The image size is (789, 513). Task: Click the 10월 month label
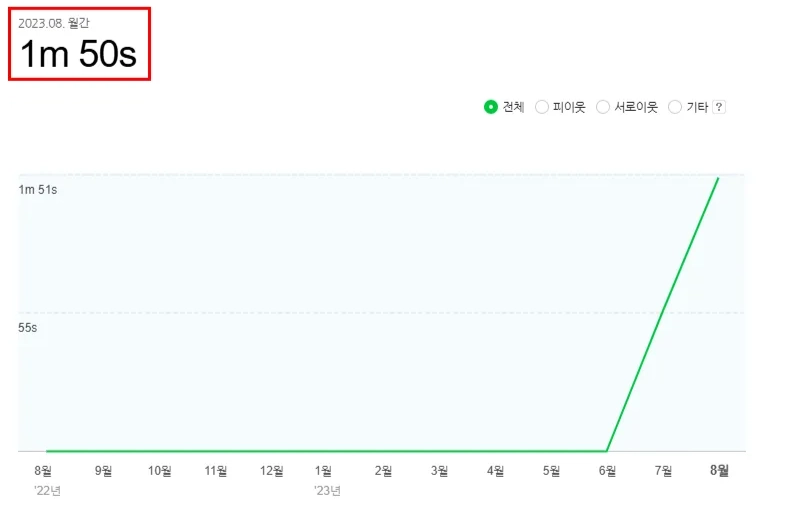(x=160, y=471)
